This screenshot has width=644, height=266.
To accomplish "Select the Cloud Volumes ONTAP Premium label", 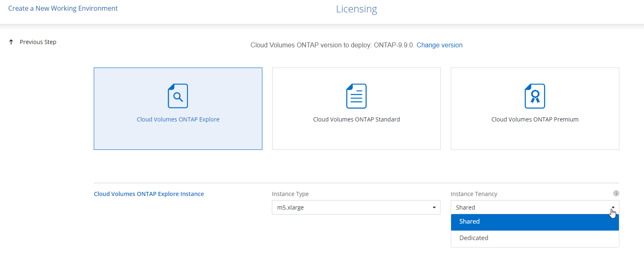I will tap(535, 119).
